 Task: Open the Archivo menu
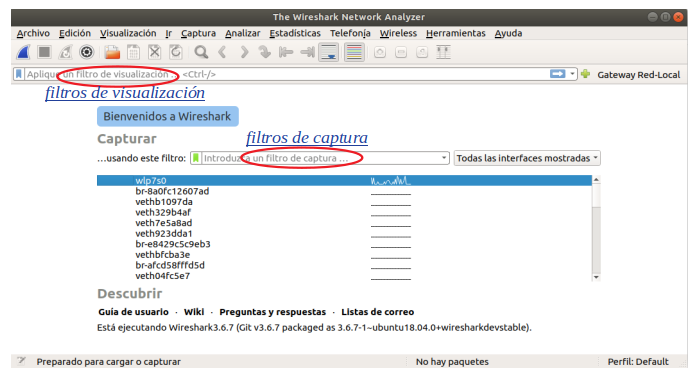(x=33, y=33)
